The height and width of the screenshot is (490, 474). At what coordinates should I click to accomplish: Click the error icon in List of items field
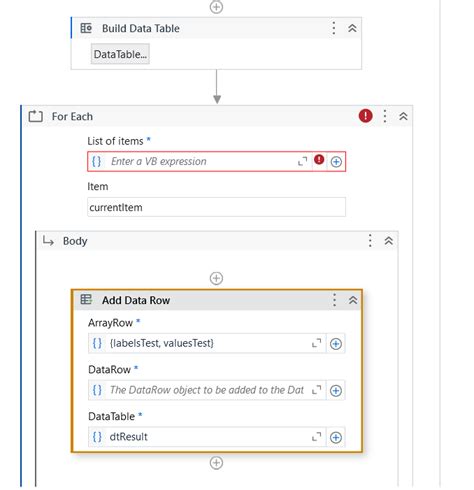pyautogui.click(x=319, y=160)
